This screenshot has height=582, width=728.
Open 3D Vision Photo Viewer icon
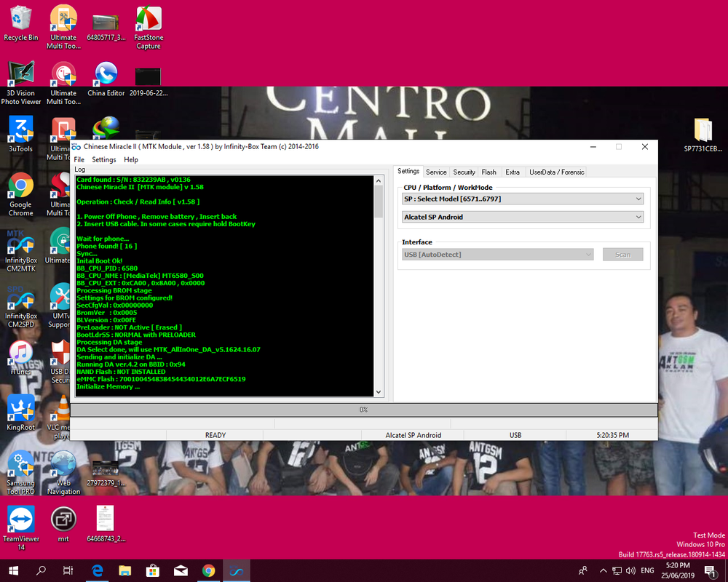tap(21, 83)
